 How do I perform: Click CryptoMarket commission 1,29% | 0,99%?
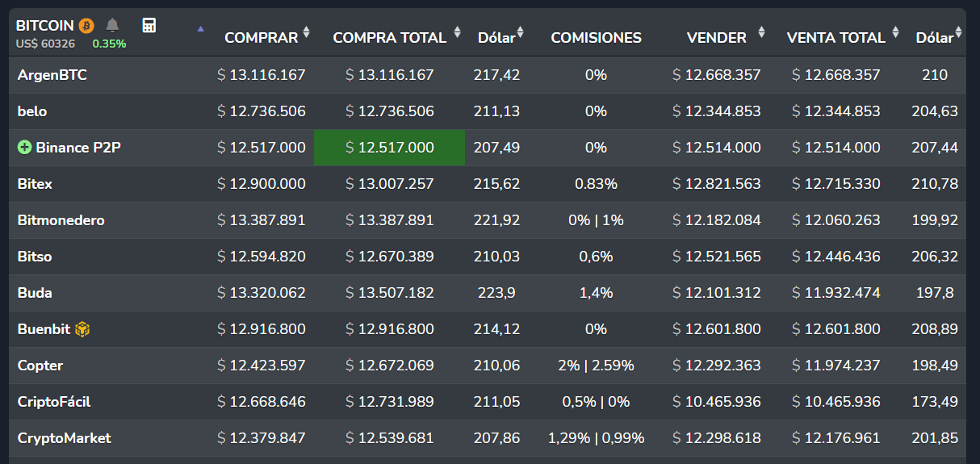[597, 438]
